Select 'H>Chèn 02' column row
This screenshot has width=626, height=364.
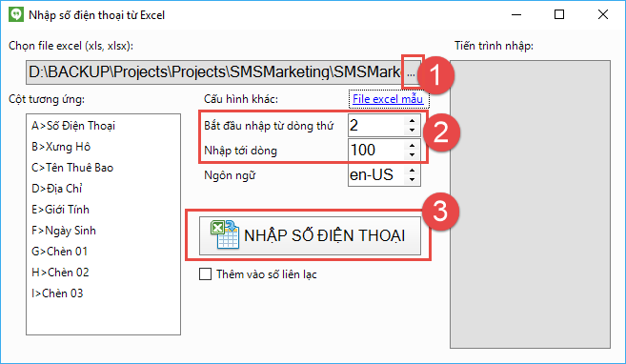pyautogui.click(x=103, y=273)
